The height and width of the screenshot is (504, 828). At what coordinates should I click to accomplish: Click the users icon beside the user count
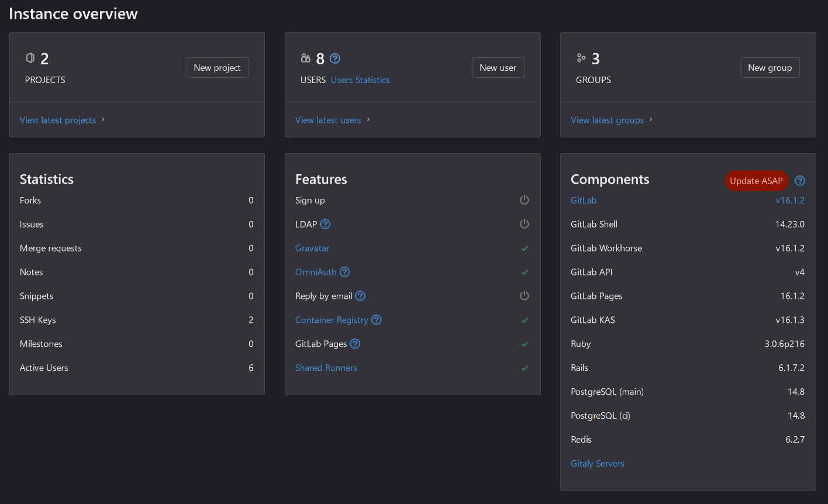[x=305, y=58]
